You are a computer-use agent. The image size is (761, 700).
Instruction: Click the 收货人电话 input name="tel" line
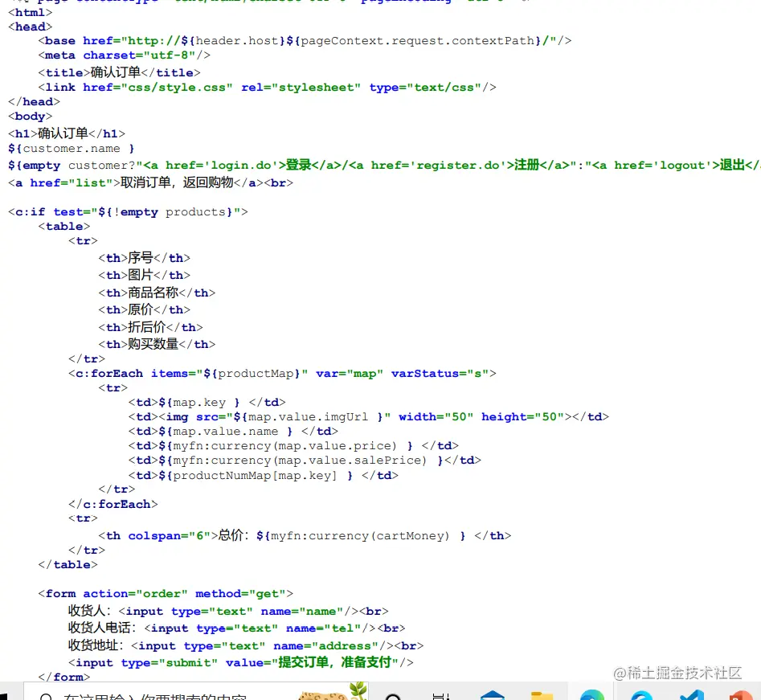(237, 628)
